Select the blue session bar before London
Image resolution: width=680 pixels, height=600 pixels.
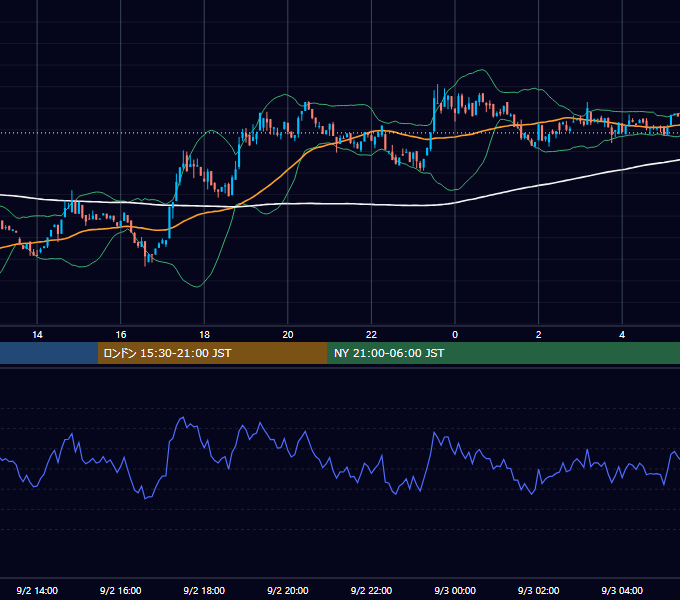point(49,353)
